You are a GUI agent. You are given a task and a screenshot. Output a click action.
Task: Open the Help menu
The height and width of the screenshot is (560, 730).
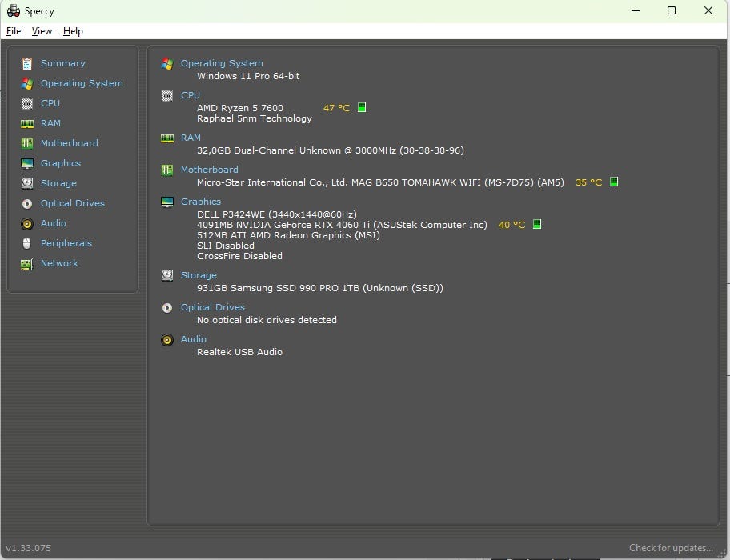[73, 31]
